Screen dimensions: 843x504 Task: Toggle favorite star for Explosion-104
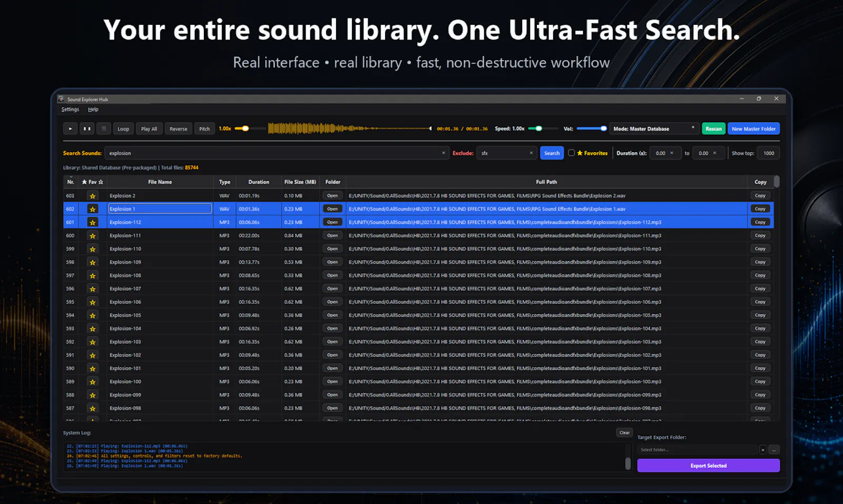pos(93,329)
